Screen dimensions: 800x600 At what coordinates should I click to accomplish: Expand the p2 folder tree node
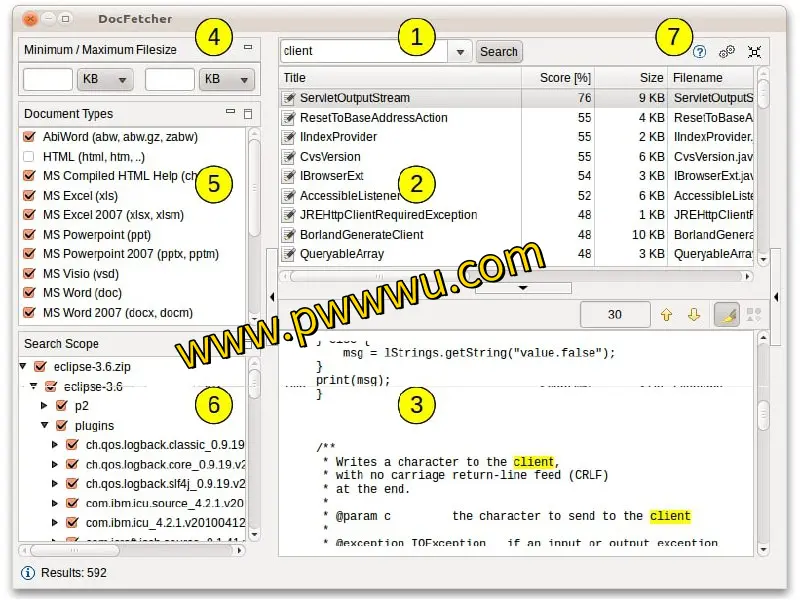point(43,406)
